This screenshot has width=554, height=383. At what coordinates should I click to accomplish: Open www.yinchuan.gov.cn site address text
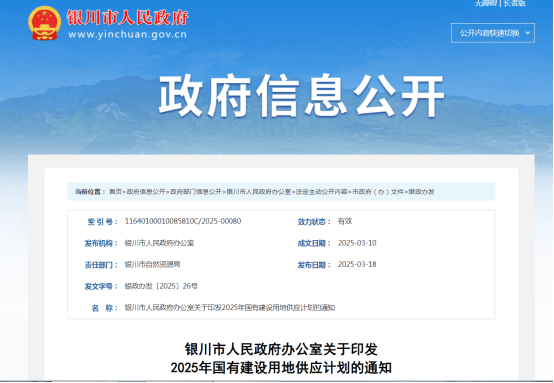point(127,34)
